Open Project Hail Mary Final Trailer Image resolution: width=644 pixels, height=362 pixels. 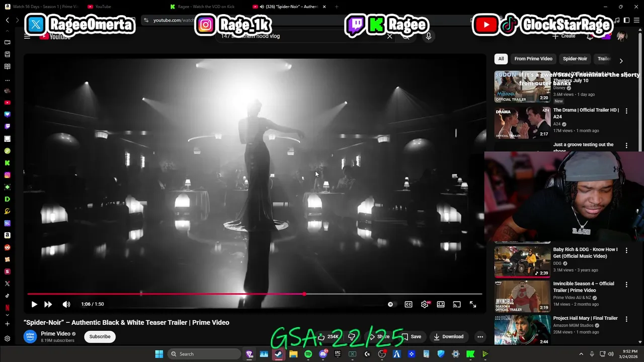tap(585, 318)
